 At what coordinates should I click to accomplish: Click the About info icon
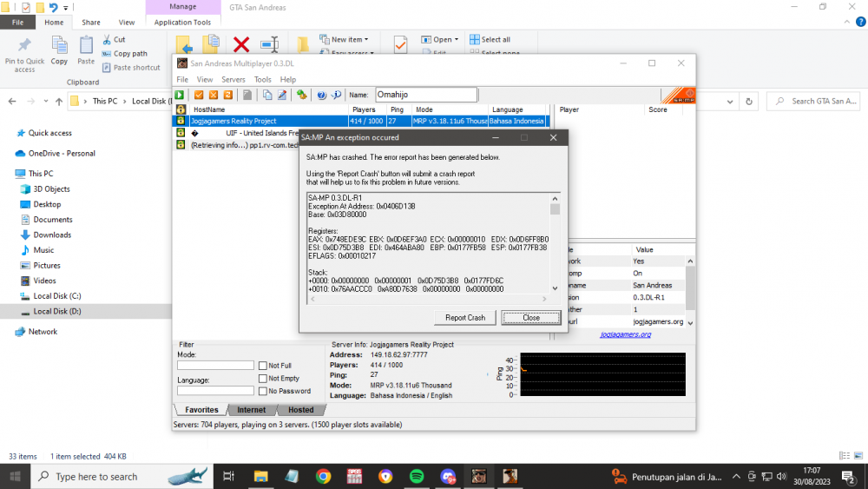(x=336, y=95)
